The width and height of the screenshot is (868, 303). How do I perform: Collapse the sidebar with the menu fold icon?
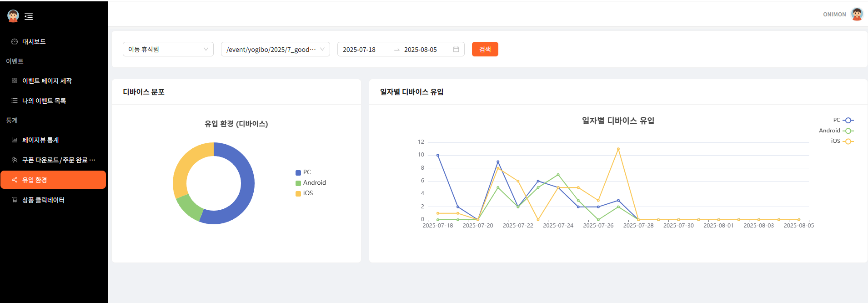pos(29,16)
